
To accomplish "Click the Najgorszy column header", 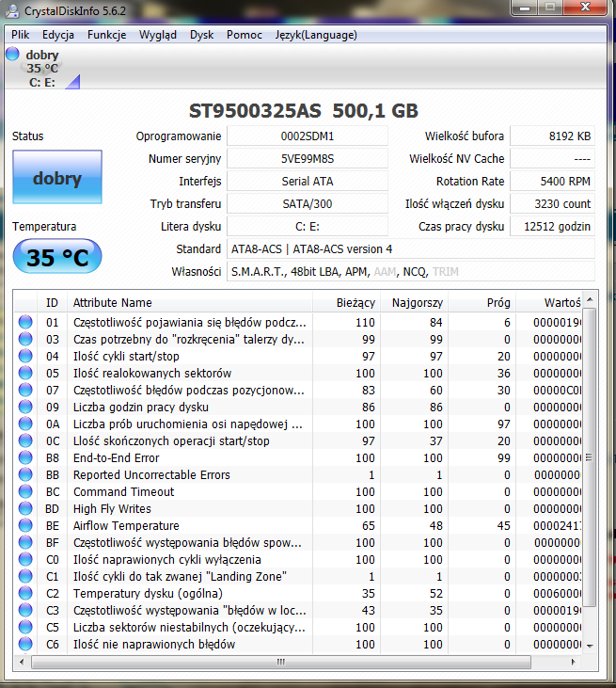I will [414, 303].
